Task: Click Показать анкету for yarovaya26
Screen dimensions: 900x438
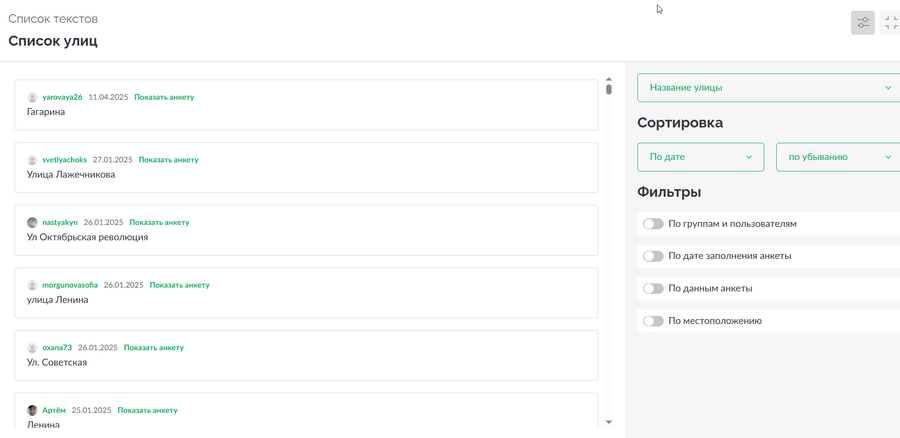Action: click(x=164, y=97)
